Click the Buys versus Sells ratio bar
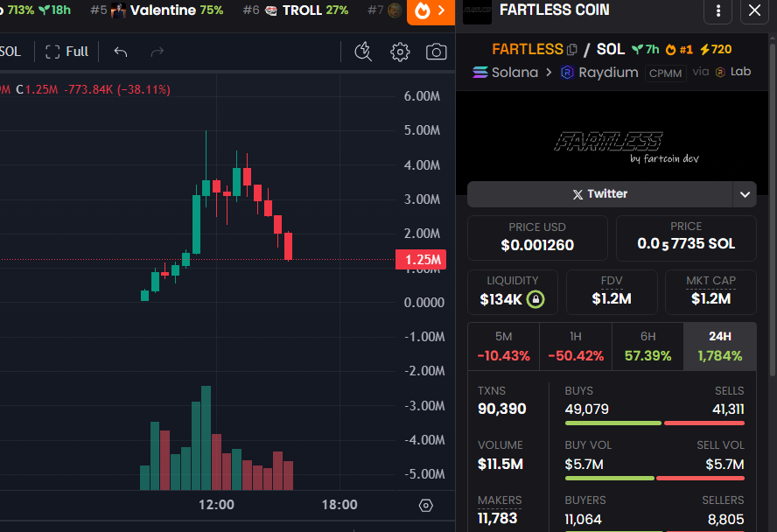This screenshot has width=777, height=532. click(654, 423)
